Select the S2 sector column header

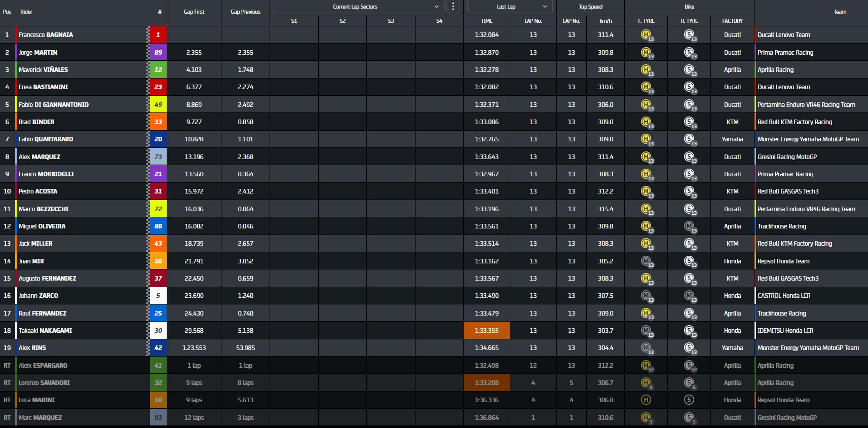point(343,21)
